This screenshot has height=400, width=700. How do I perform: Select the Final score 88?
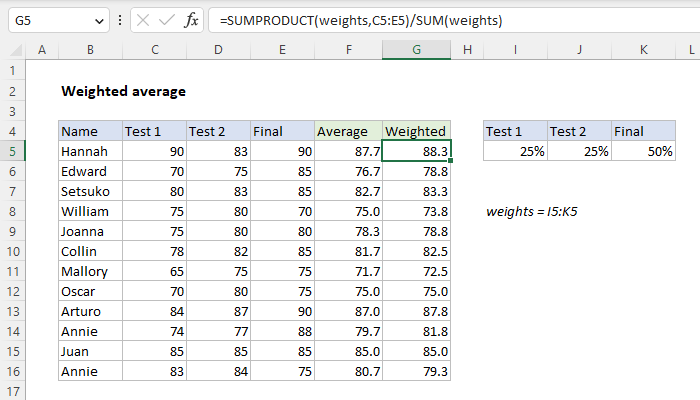pyautogui.click(x=283, y=331)
